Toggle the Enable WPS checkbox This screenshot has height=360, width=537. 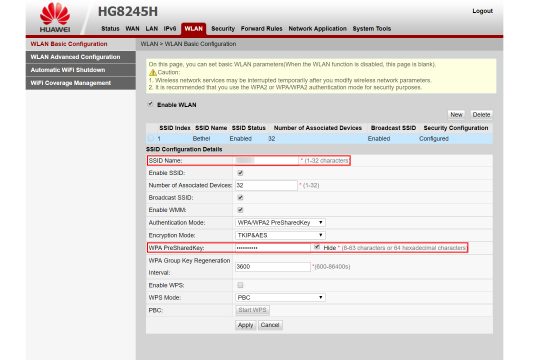point(240,285)
